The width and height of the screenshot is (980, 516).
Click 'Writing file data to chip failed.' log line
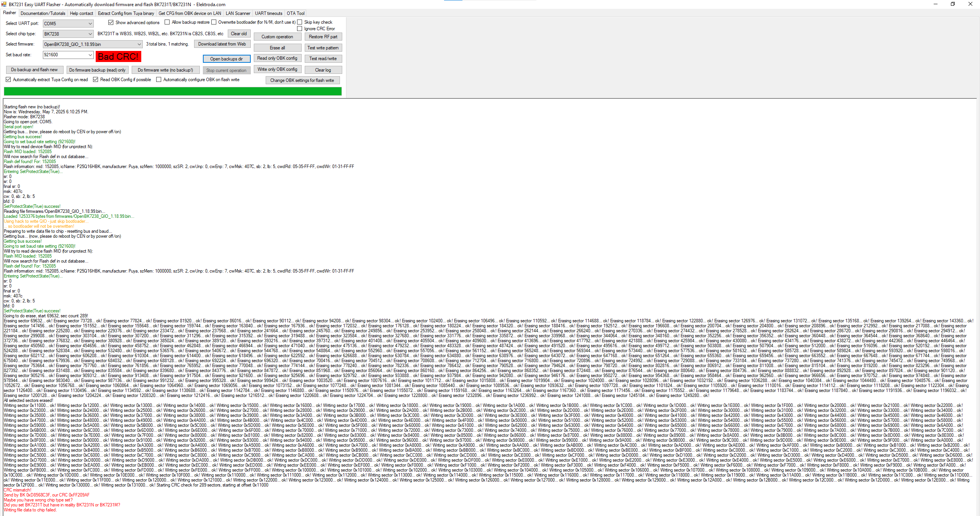[30, 510]
